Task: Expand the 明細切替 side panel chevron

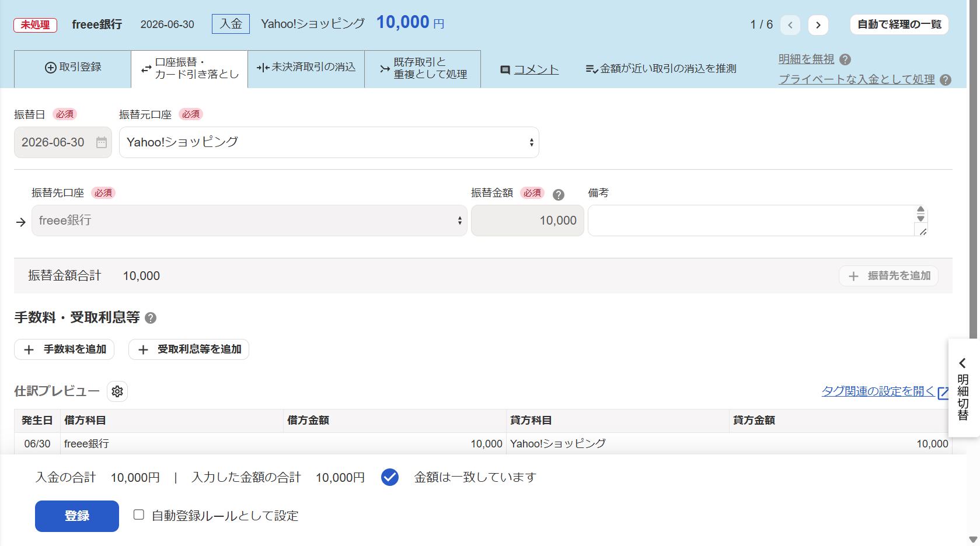Action: coord(962,363)
